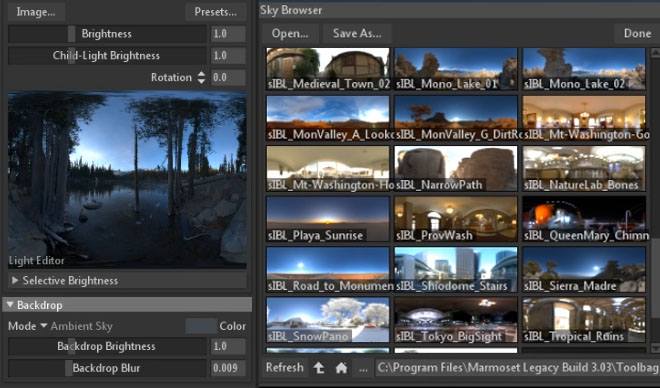Image resolution: width=660 pixels, height=388 pixels.
Task: Go up one folder level in Sky Browser
Action: coord(319,368)
